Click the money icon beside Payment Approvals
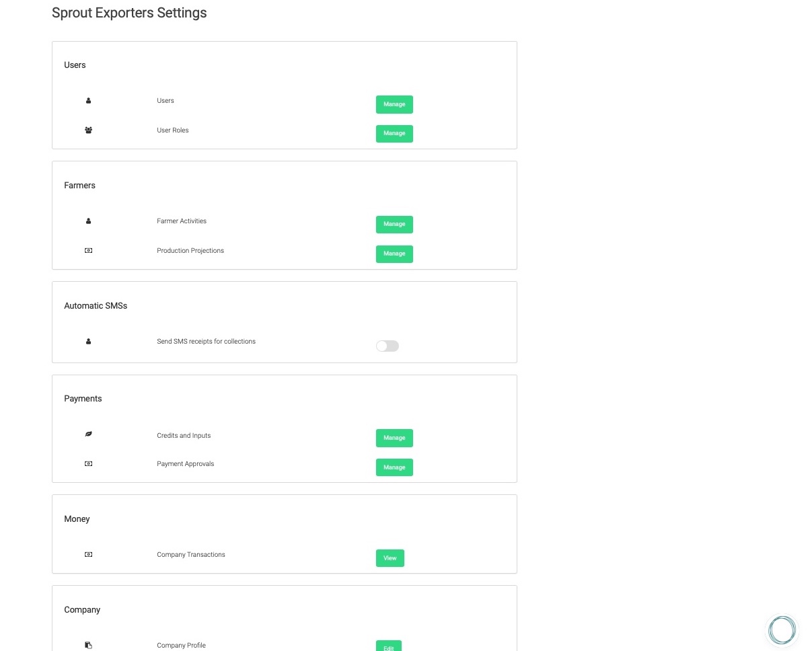 88,464
